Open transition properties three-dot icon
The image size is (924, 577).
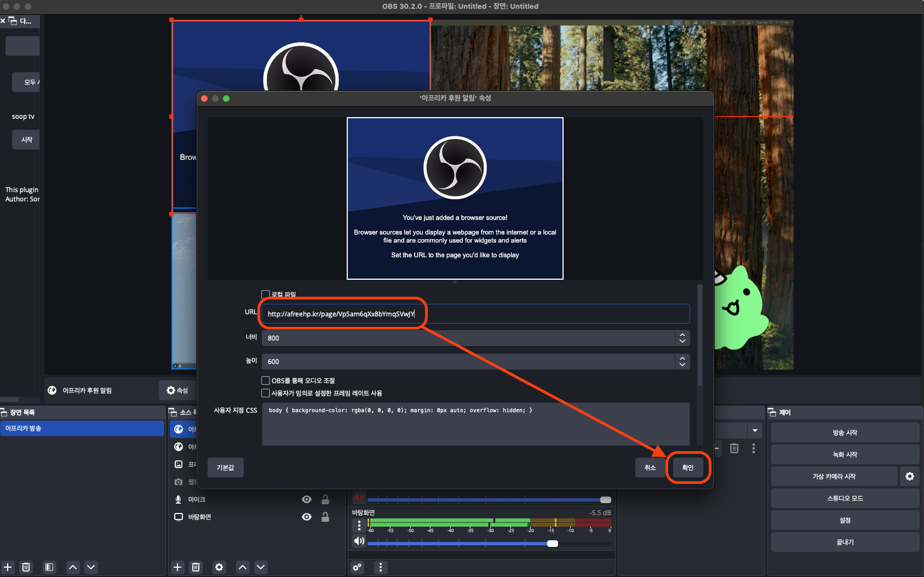(x=754, y=448)
